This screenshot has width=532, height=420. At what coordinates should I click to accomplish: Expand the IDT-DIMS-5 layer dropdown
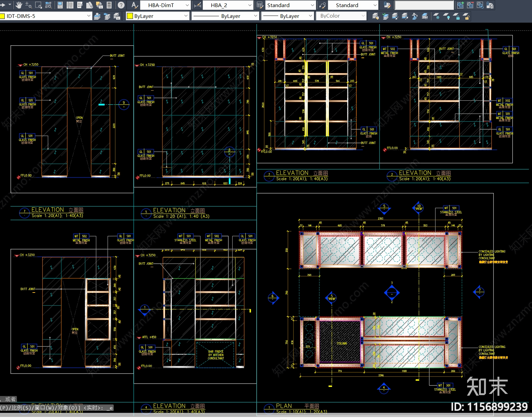coord(89,16)
